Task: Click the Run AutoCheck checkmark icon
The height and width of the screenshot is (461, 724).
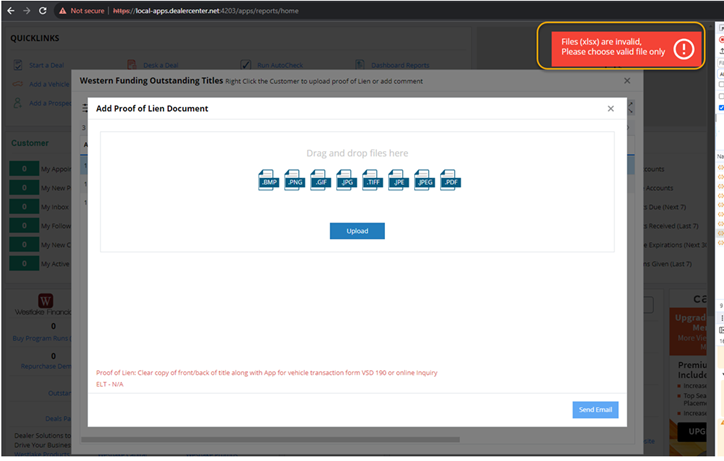Action: pos(246,65)
